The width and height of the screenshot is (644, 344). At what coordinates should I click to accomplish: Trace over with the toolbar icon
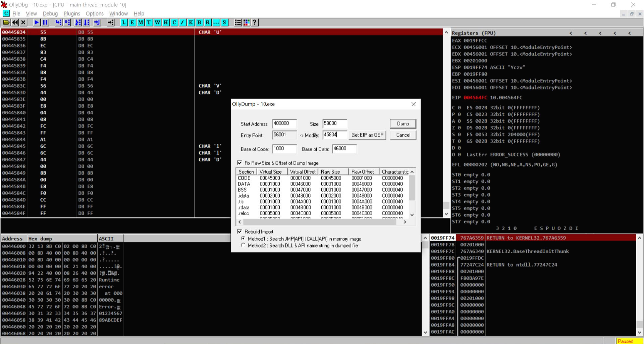[x=87, y=22]
